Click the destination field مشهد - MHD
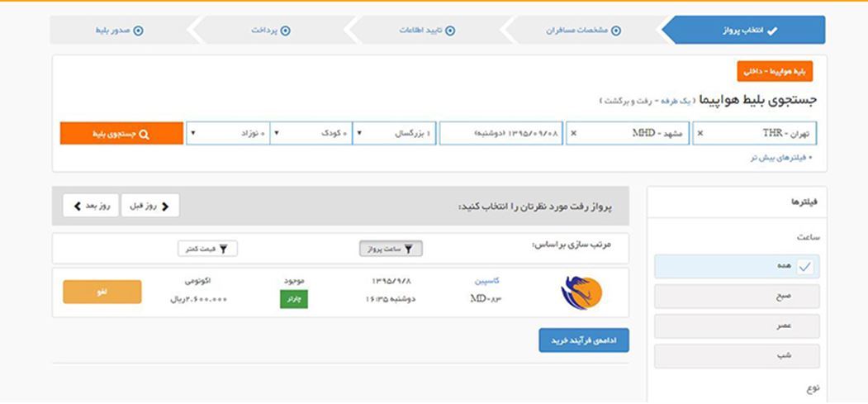868x404 pixels. pyautogui.click(x=627, y=133)
